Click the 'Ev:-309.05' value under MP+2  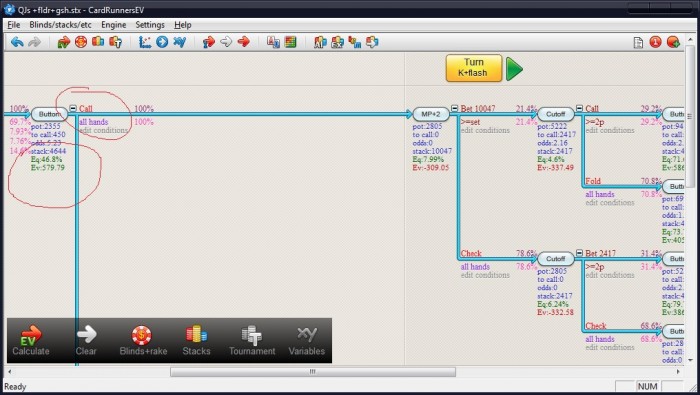point(430,168)
